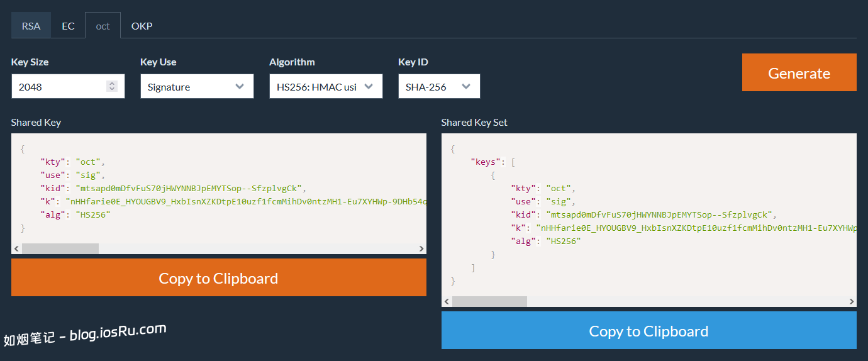Click left scroll arrow under Shared Key

click(x=16, y=249)
